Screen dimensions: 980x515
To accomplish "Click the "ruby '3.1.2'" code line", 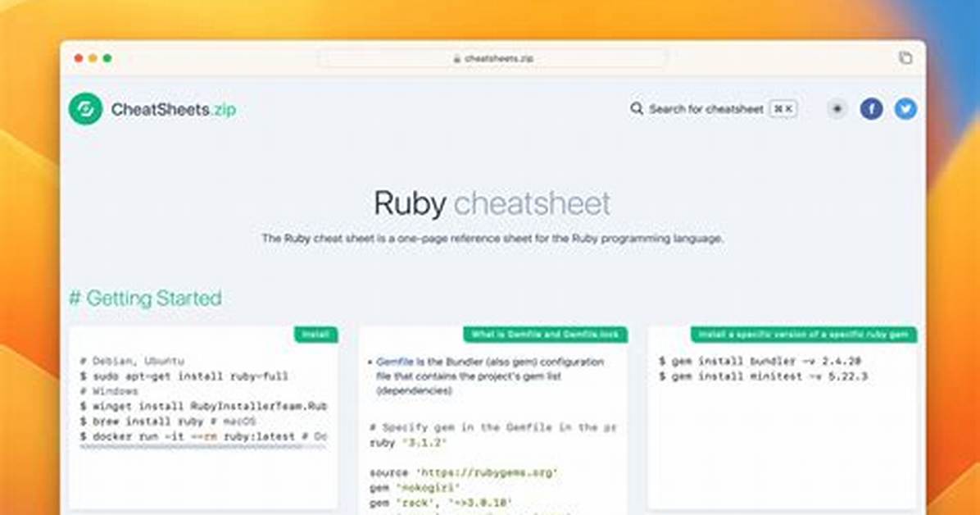I will point(408,442).
